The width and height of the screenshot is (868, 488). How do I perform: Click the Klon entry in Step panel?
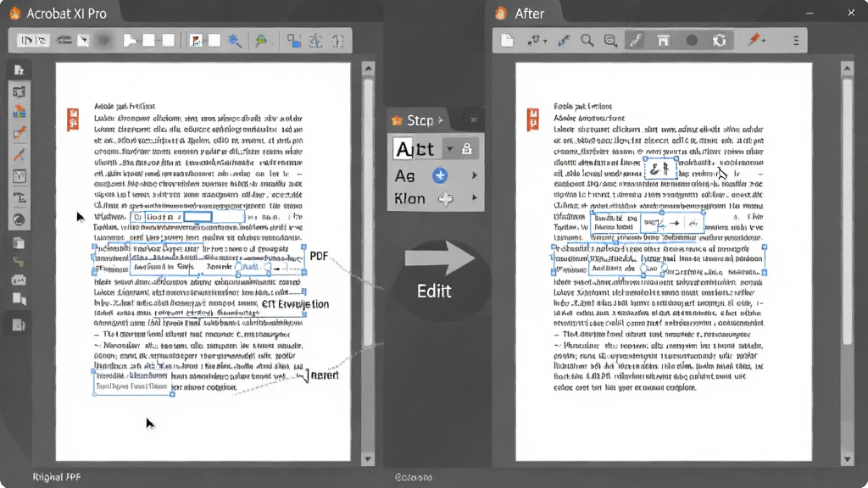(x=409, y=198)
